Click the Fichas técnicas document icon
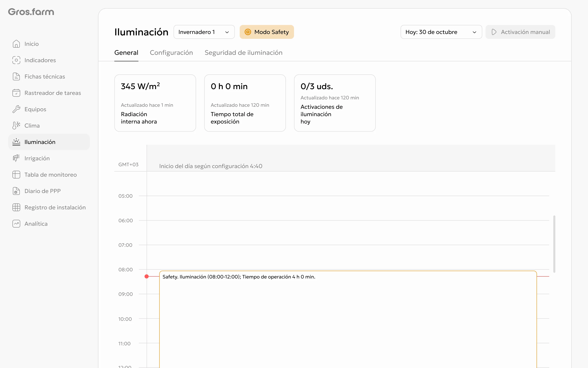The height and width of the screenshot is (368, 588). coord(16,76)
